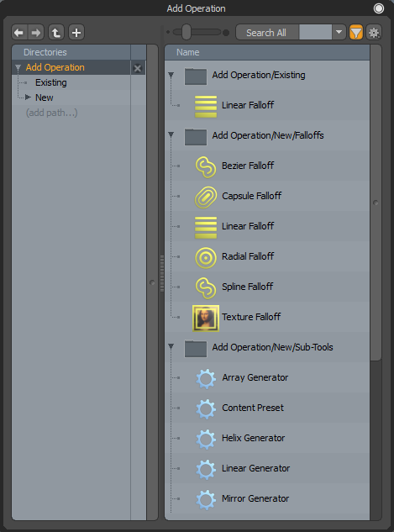Select the Bezier Falloff icon
The image size is (394, 532).
coord(206,166)
